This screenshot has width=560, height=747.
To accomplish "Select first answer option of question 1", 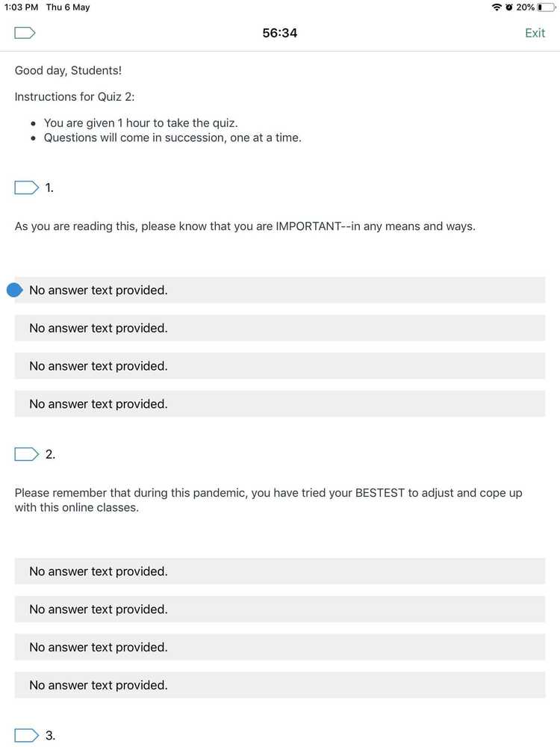I will [x=279, y=290].
